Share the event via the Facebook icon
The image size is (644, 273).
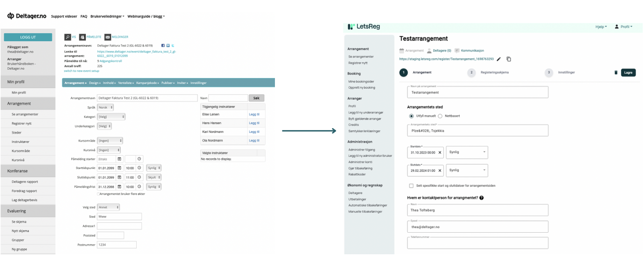(163, 45)
